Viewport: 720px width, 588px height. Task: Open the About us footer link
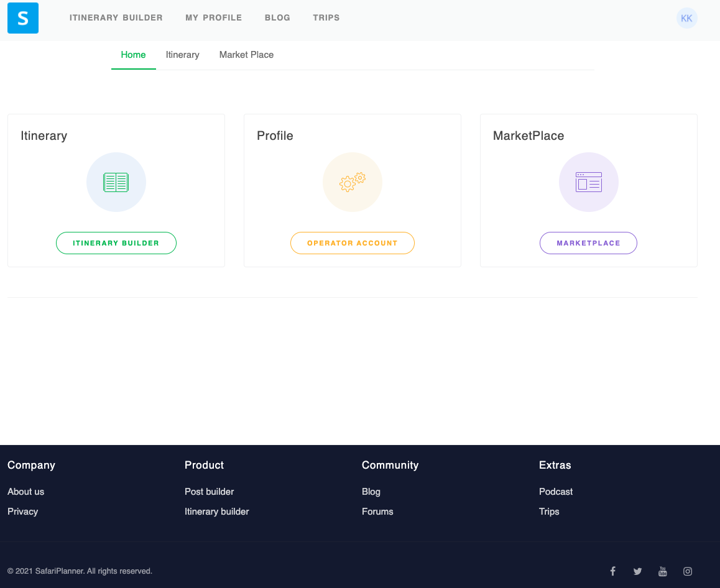pyautogui.click(x=25, y=492)
